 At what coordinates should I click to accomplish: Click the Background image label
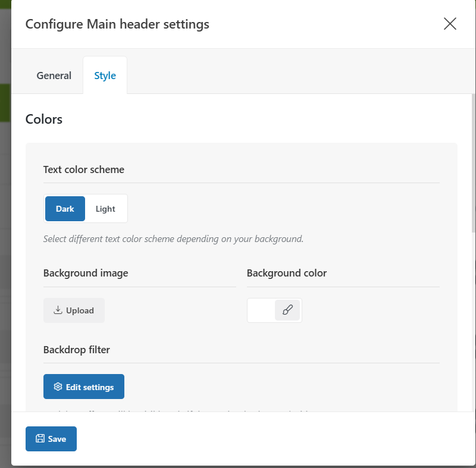86,273
